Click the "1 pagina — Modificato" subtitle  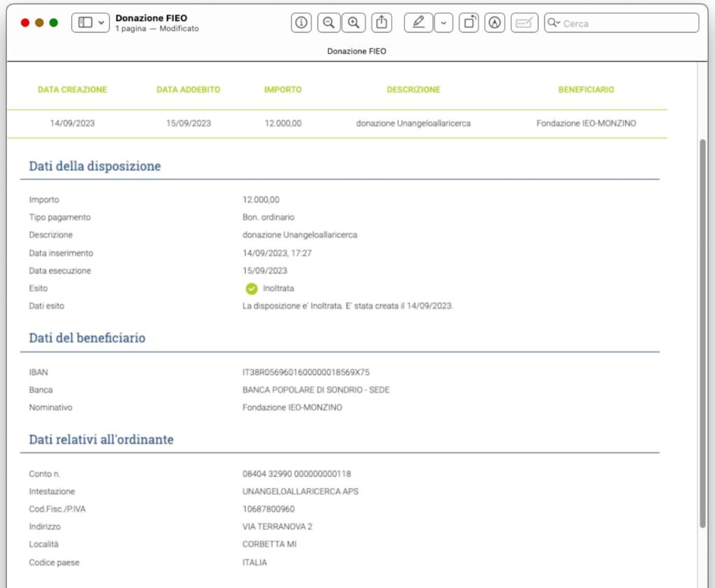[x=157, y=28]
